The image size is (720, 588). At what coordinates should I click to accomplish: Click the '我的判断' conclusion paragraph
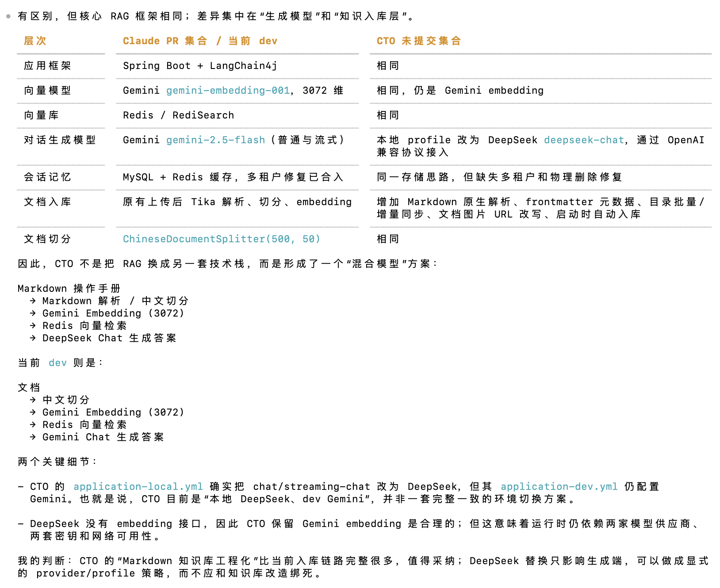tap(363, 567)
